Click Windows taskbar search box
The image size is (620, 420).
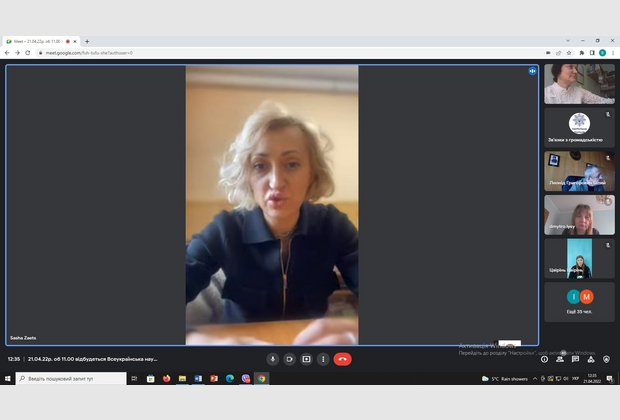[x=71, y=378]
